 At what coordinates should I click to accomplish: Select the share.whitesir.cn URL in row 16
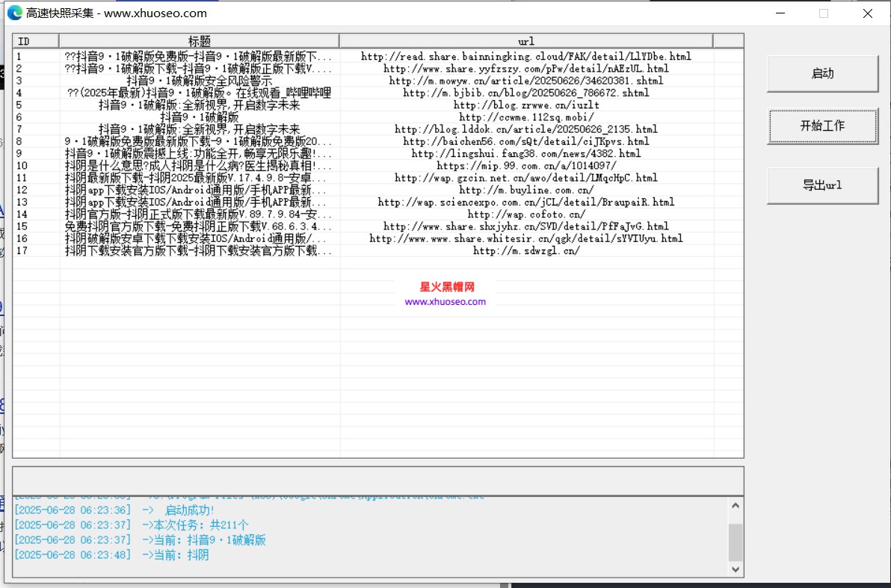[526, 238]
